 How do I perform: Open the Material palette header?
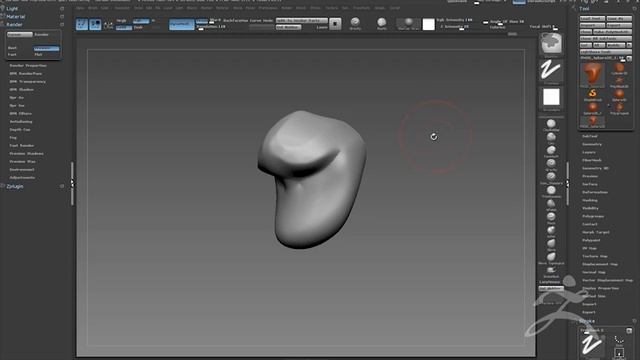tap(16, 17)
